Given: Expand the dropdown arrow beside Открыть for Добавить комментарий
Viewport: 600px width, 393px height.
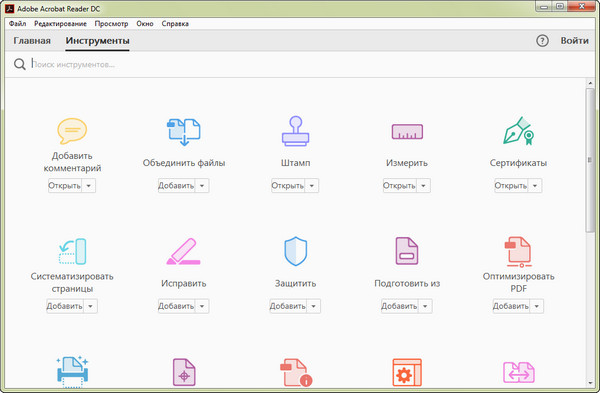Looking at the screenshot, I should coord(88,186).
